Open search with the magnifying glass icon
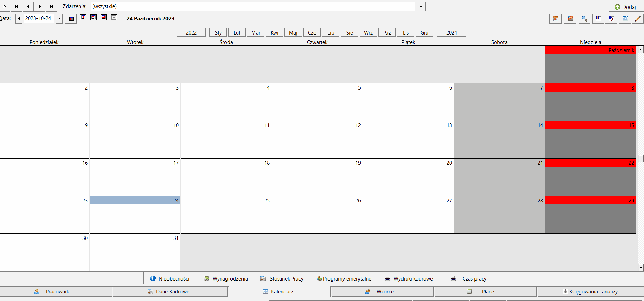The width and height of the screenshot is (644, 301). coord(584,19)
